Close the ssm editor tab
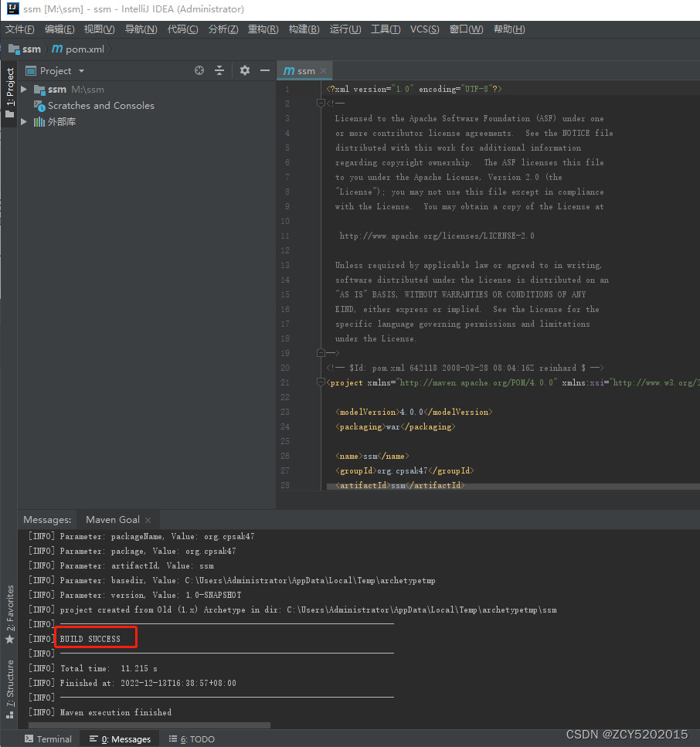The height and width of the screenshot is (747, 700). click(x=323, y=70)
